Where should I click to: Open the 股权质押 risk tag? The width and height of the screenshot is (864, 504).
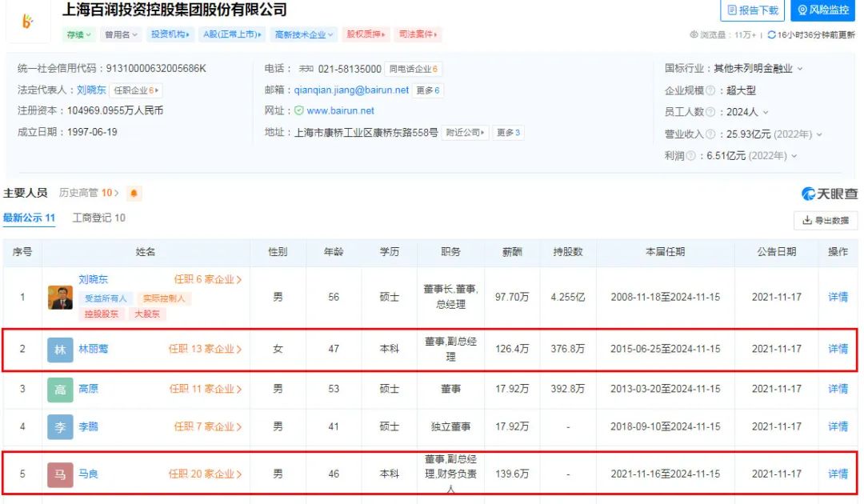pyautogui.click(x=366, y=34)
